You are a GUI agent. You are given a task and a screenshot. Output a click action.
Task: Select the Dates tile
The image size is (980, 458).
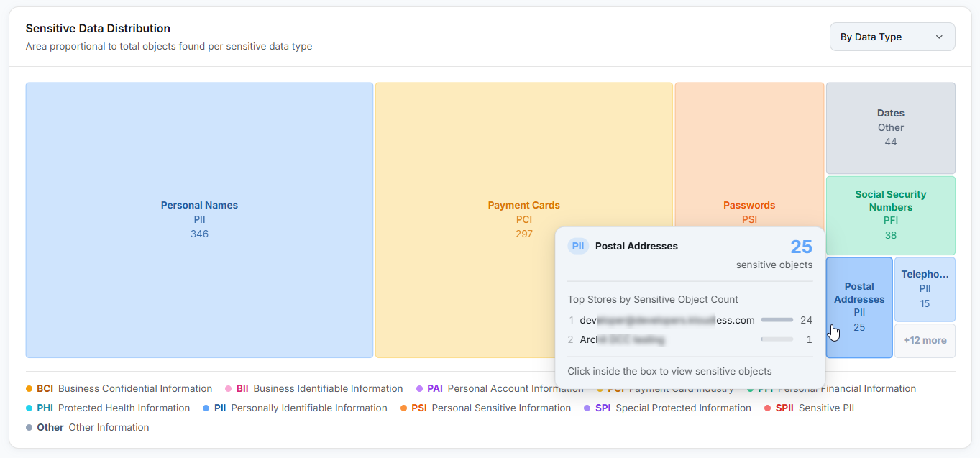(891, 128)
